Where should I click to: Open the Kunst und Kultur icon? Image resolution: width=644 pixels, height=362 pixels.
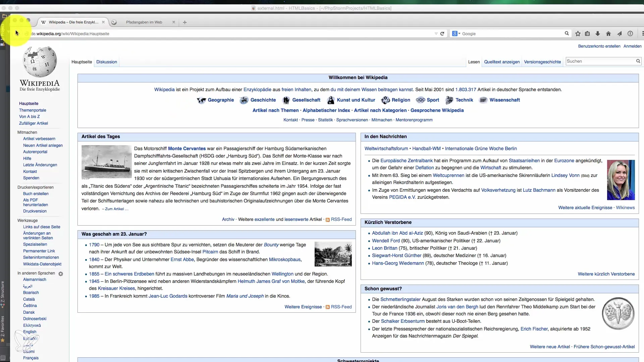point(331,100)
